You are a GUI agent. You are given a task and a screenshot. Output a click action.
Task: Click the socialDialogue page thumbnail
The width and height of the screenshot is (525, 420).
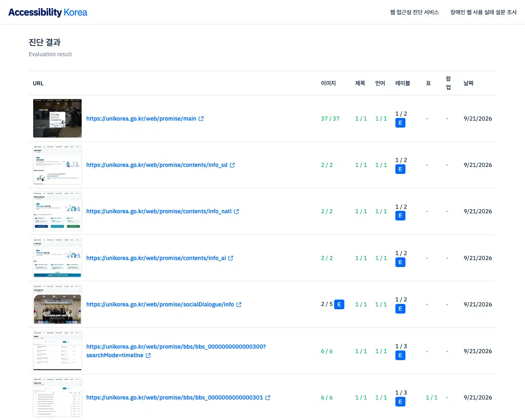click(57, 304)
